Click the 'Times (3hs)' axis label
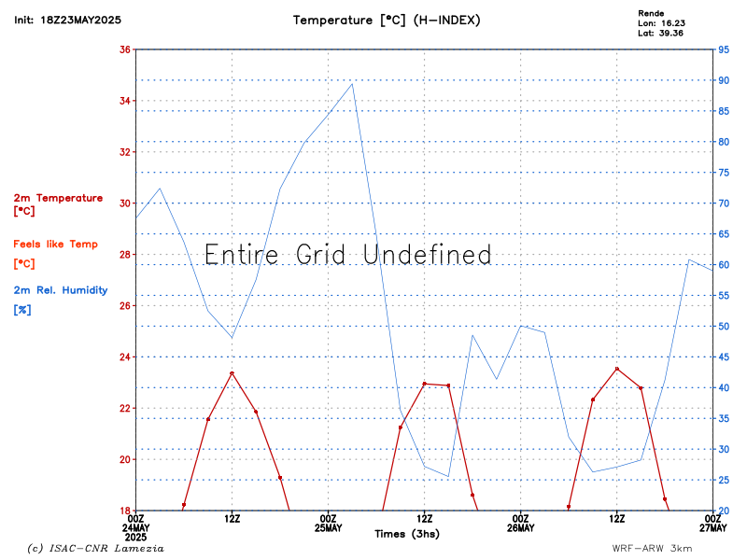The height and width of the screenshot is (560, 747). [x=407, y=534]
